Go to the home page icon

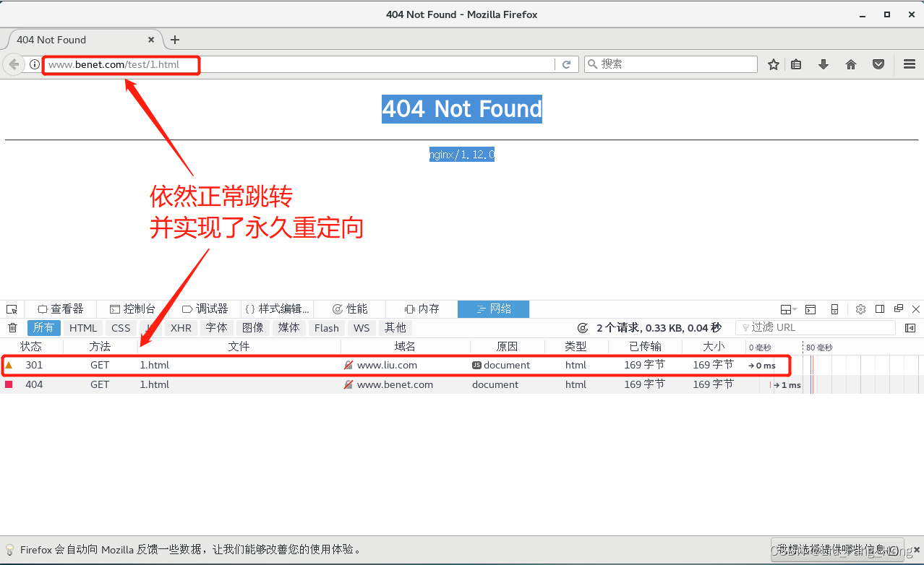tap(851, 64)
